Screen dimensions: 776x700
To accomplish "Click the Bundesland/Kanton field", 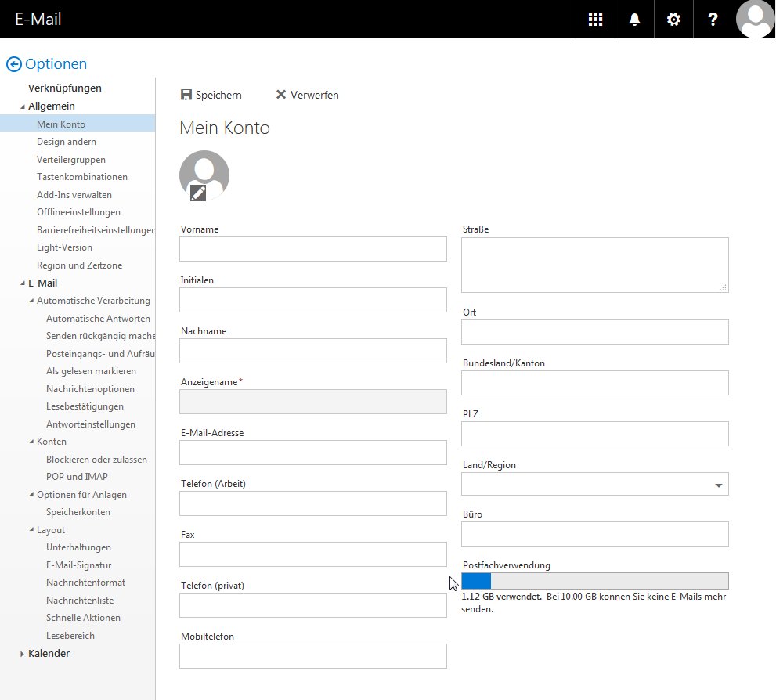I will [595, 383].
